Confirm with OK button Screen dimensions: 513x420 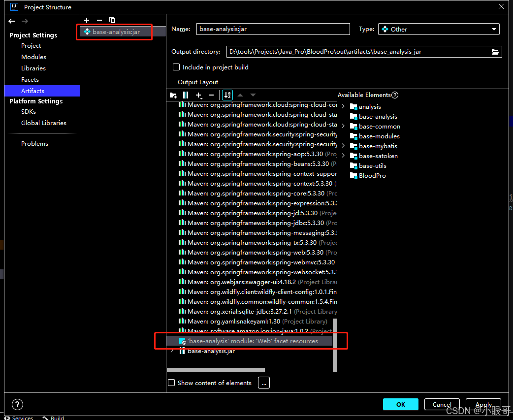tap(400, 404)
